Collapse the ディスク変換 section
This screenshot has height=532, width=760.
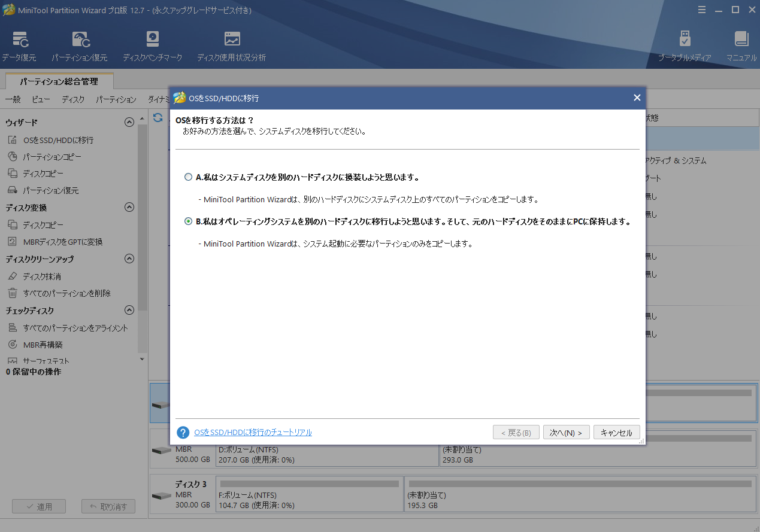129,207
